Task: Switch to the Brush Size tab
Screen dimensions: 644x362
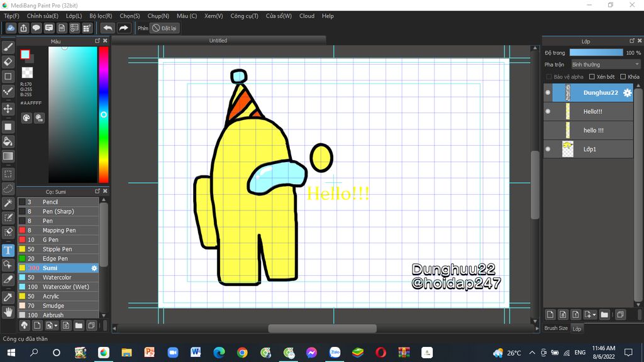Action: tap(556, 328)
